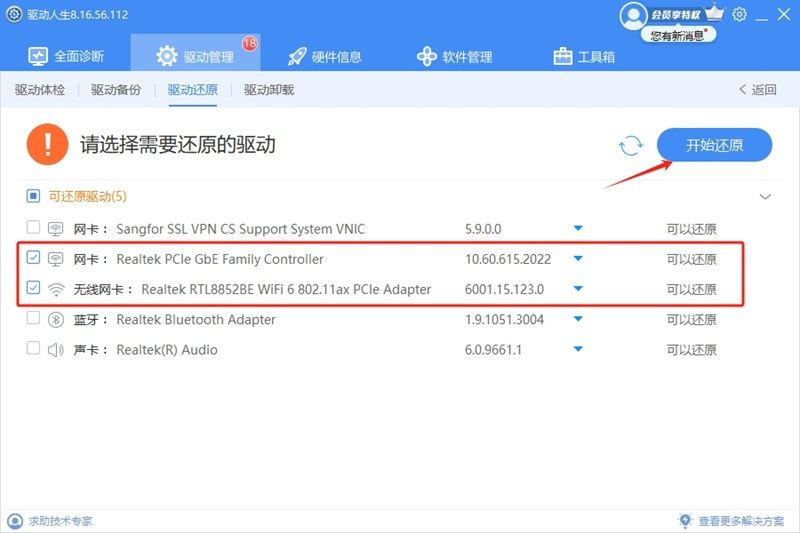Click the 可还原驱动(5) group label

coord(87,196)
